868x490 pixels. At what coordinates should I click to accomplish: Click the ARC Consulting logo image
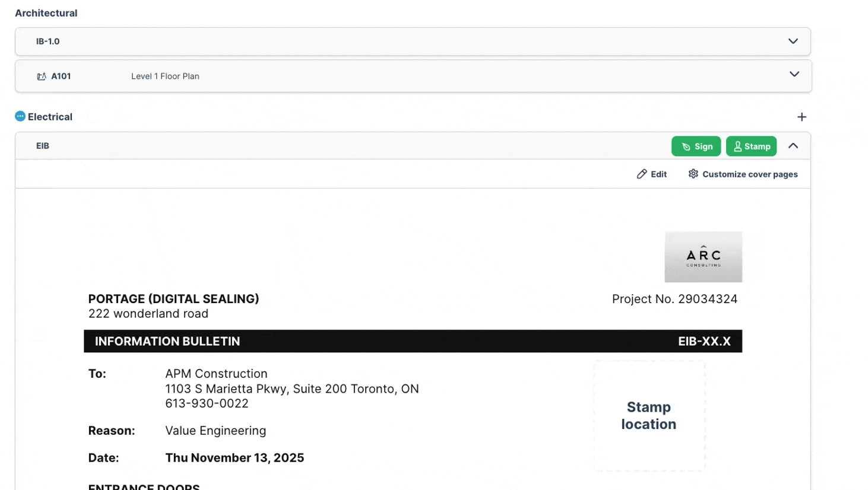pos(703,257)
